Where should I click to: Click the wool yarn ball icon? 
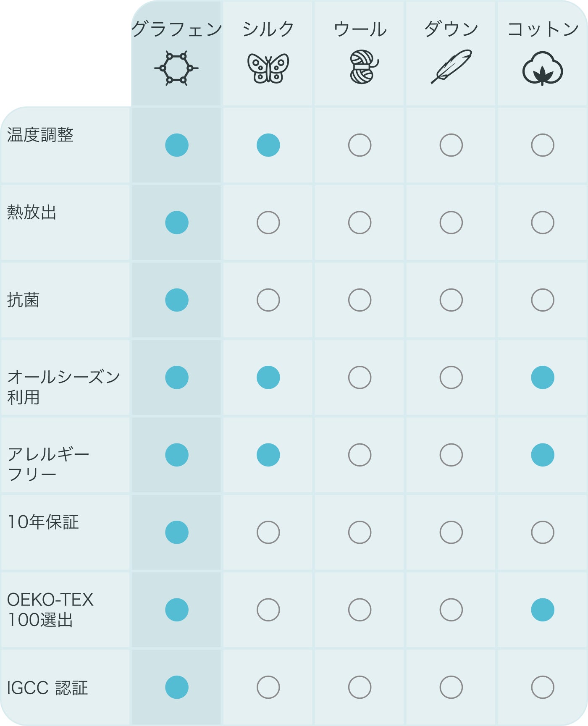tap(363, 67)
